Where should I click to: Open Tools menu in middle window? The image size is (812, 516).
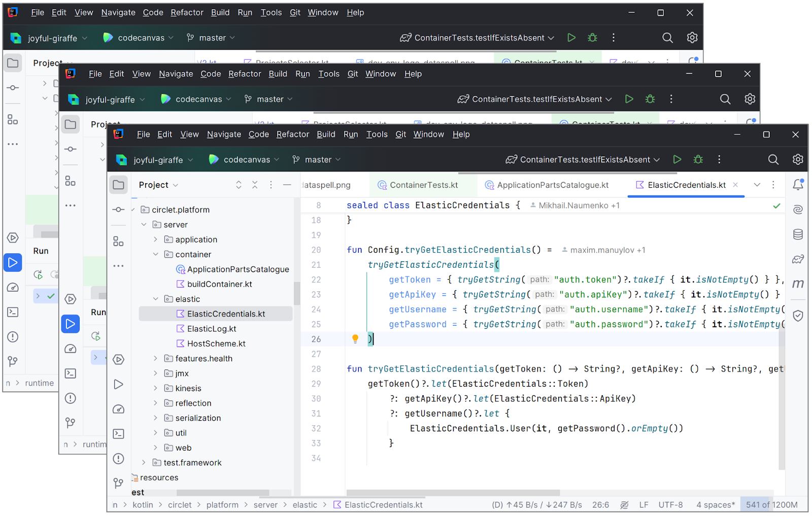[329, 74]
